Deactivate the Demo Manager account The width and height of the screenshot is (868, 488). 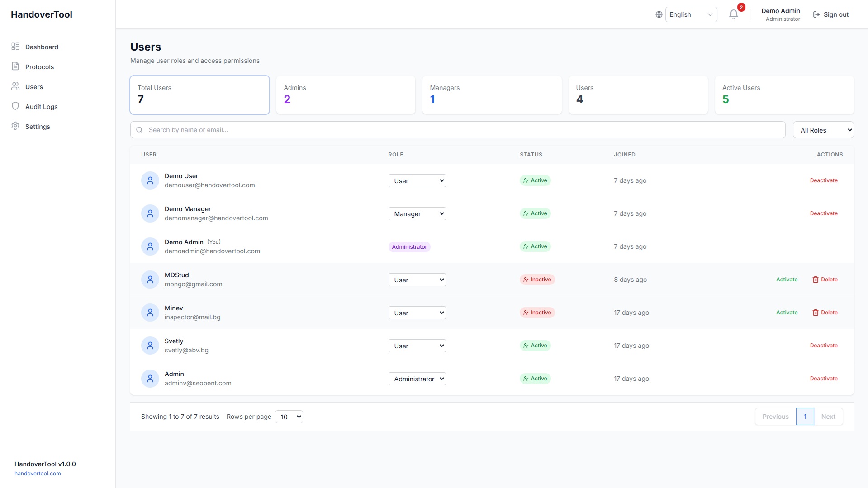tap(824, 213)
